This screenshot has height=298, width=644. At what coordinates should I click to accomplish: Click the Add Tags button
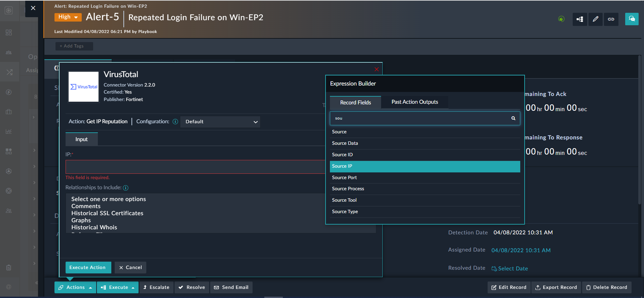[x=74, y=46]
